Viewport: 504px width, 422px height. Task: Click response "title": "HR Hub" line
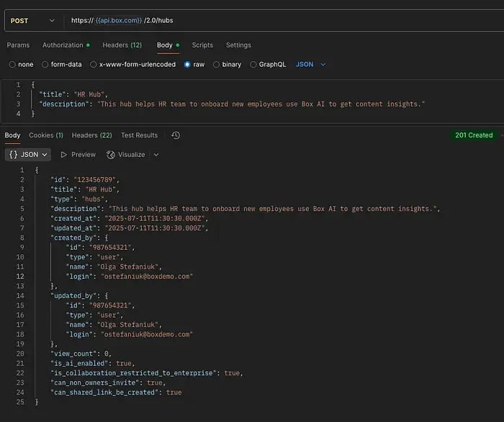(x=85, y=189)
